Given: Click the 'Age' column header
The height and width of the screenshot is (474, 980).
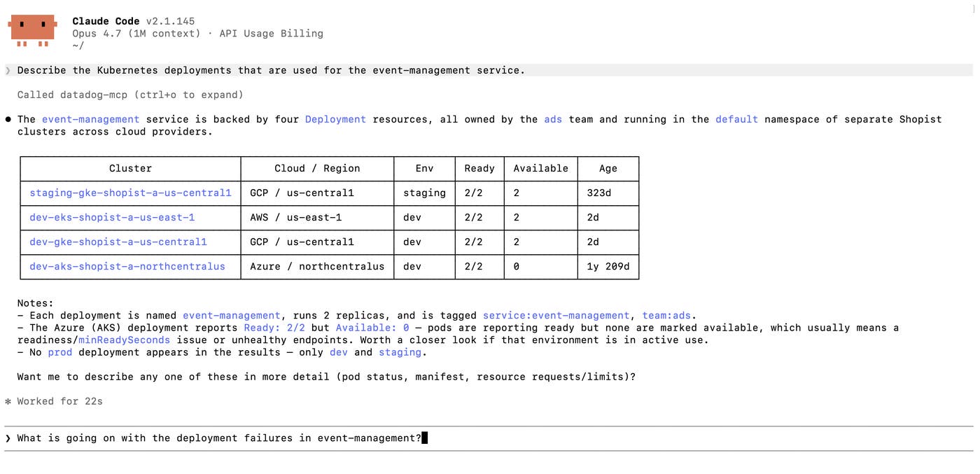Looking at the screenshot, I should [608, 168].
